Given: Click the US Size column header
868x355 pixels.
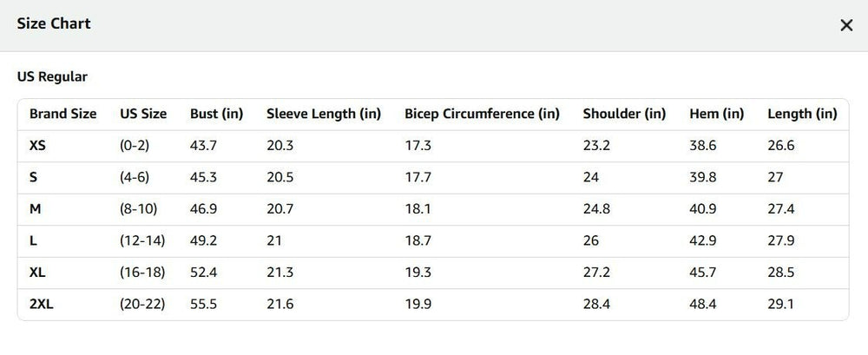Looking at the screenshot, I should tap(143, 114).
